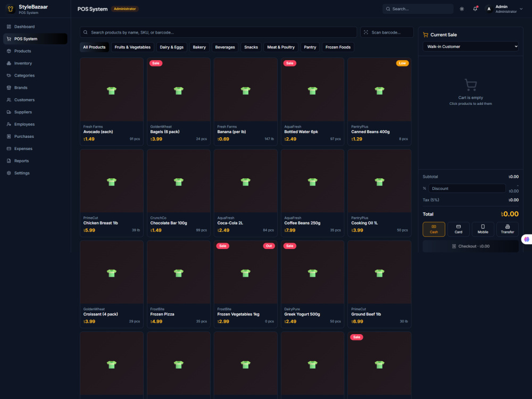Viewport: 532px width, 399px height.
Task: Click the Out badge on Frozen Vegetables
Action: tap(269, 246)
